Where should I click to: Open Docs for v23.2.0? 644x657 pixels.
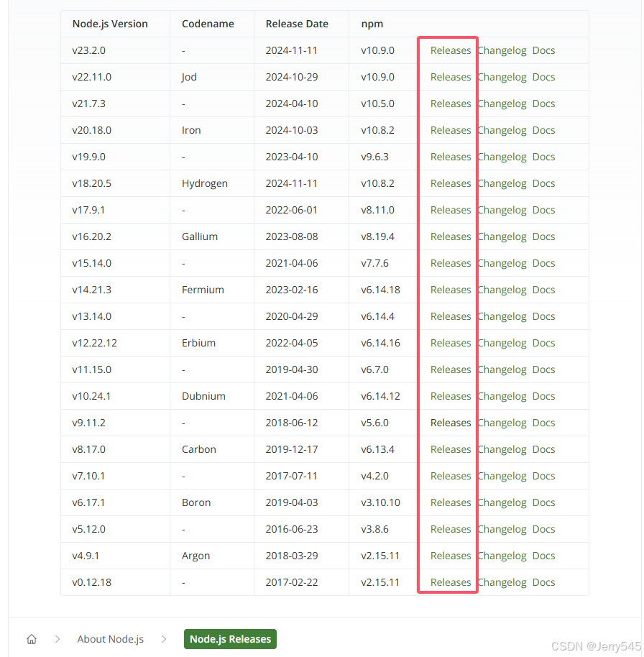click(543, 50)
